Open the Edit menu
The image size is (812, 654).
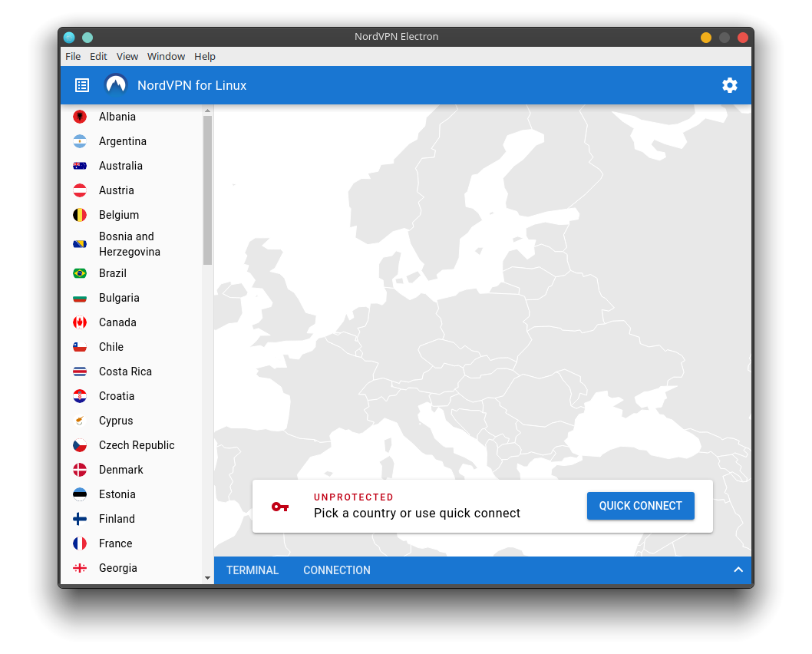98,57
